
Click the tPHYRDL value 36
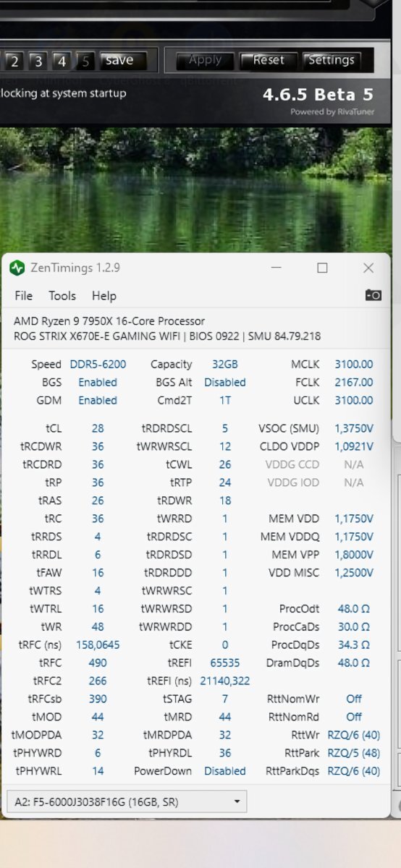[x=225, y=753]
